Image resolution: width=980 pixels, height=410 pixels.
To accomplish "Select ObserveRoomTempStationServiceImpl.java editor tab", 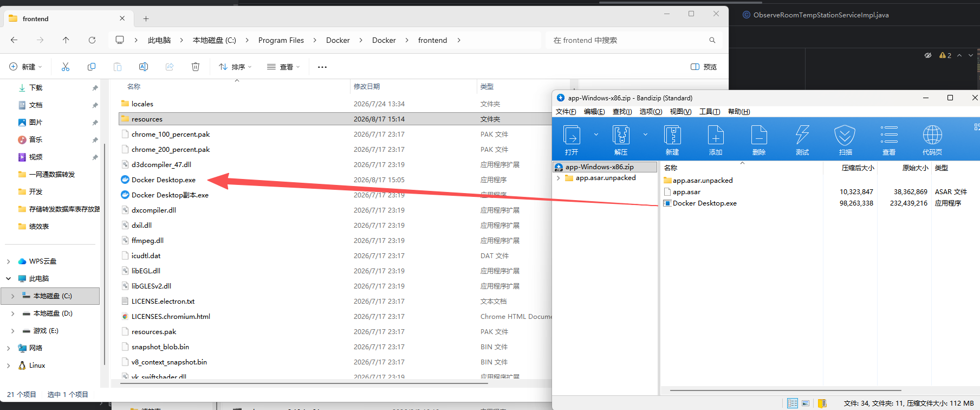I will (x=815, y=15).
